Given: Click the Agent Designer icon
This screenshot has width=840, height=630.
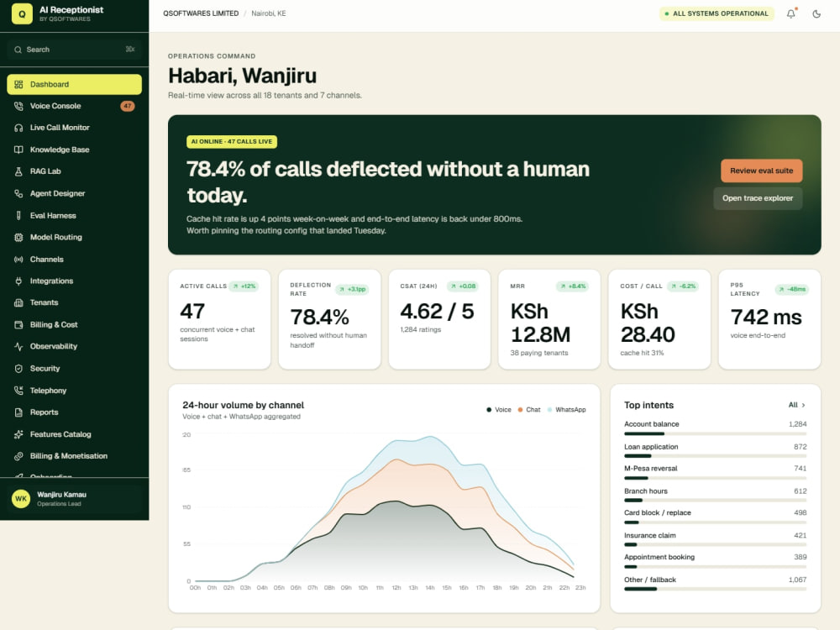Looking at the screenshot, I should pos(18,193).
